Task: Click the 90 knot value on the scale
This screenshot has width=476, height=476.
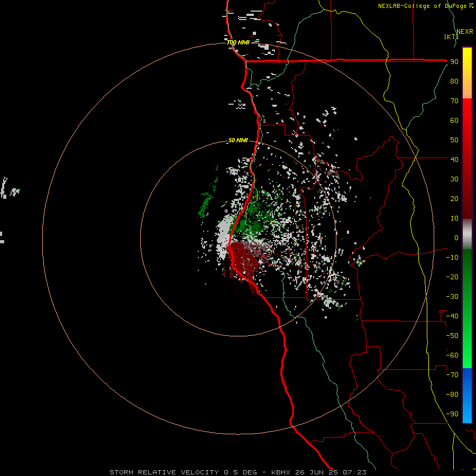Action: click(x=454, y=62)
